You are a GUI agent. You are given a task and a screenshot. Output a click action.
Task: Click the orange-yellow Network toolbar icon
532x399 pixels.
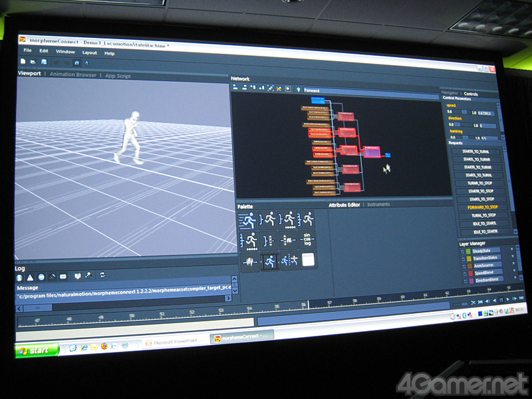pyautogui.click(x=279, y=88)
